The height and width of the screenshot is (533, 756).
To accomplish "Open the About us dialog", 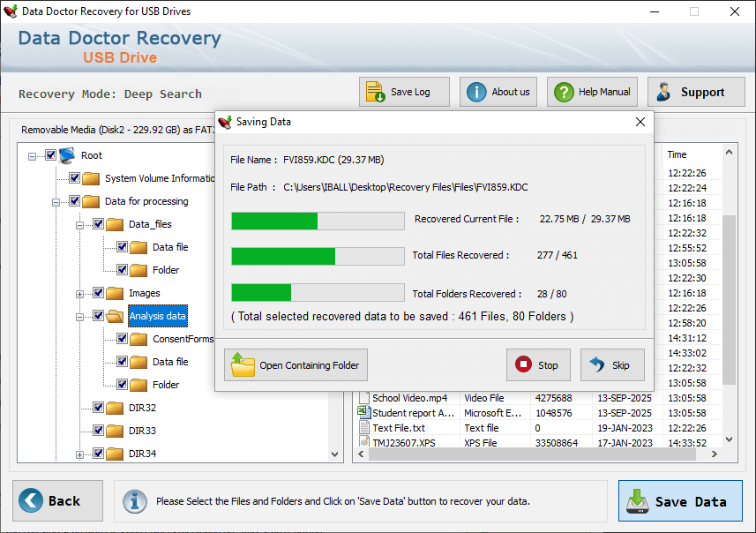I will tap(498, 92).
